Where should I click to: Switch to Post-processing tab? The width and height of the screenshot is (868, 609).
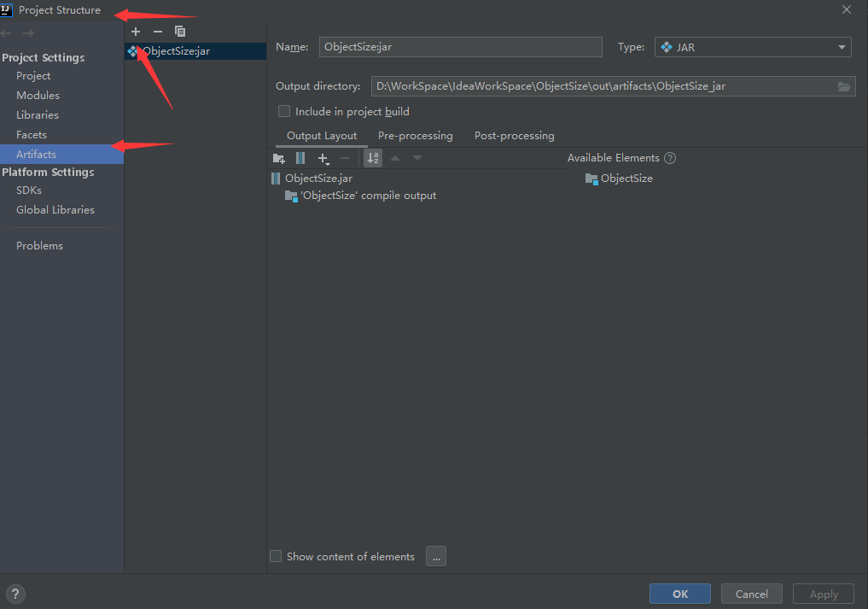coord(515,136)
